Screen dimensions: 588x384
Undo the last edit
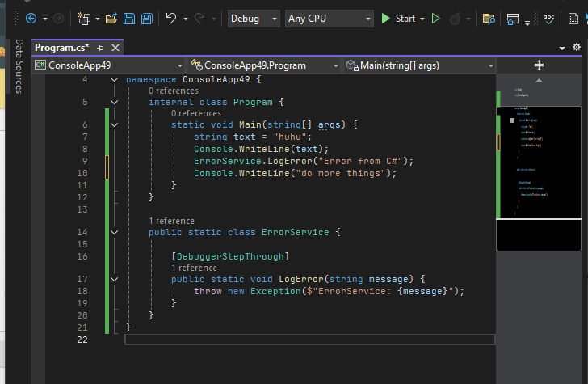[171, 18]
